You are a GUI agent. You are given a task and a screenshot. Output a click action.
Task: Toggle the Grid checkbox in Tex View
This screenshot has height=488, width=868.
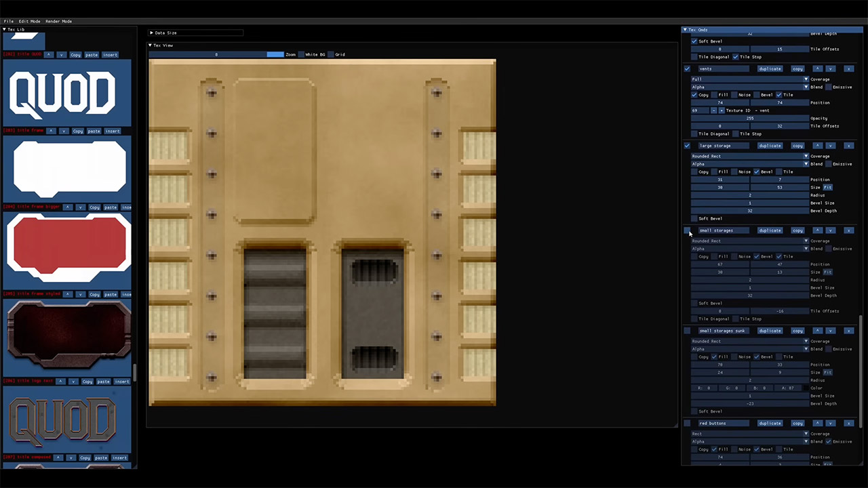click(x=330, y=54)
